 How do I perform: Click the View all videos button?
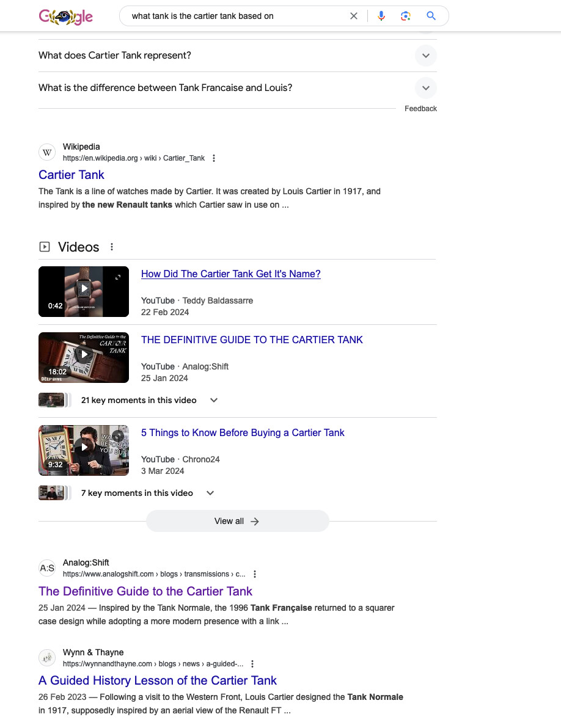tap(237, 521)
